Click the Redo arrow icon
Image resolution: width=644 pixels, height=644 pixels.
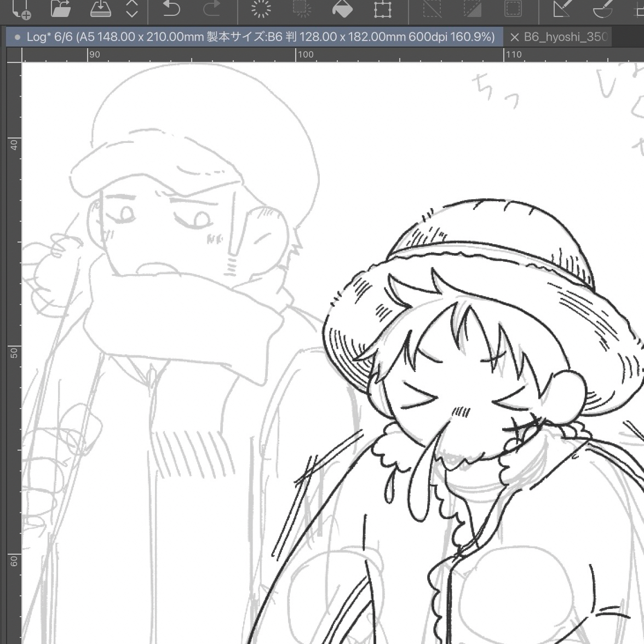click(x=211, y=9)
